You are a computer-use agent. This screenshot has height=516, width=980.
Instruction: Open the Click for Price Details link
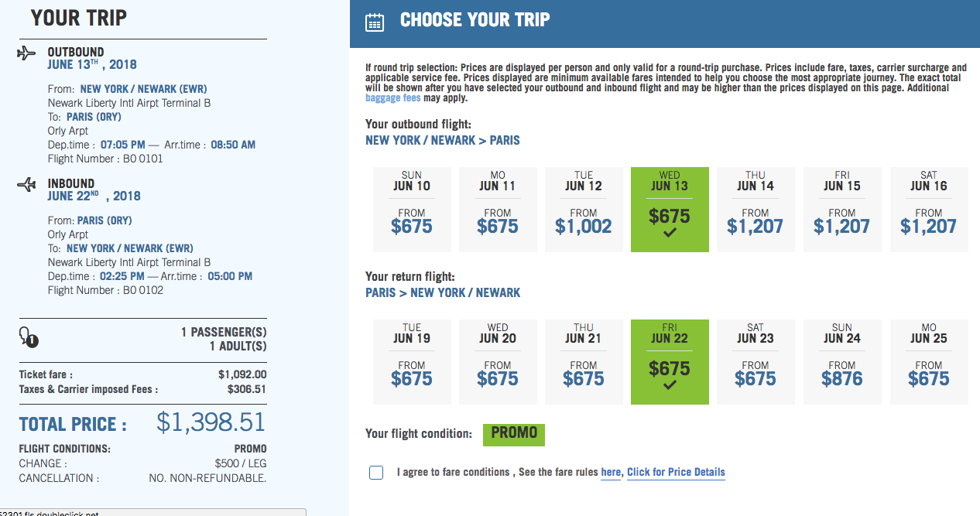point(676,473)
